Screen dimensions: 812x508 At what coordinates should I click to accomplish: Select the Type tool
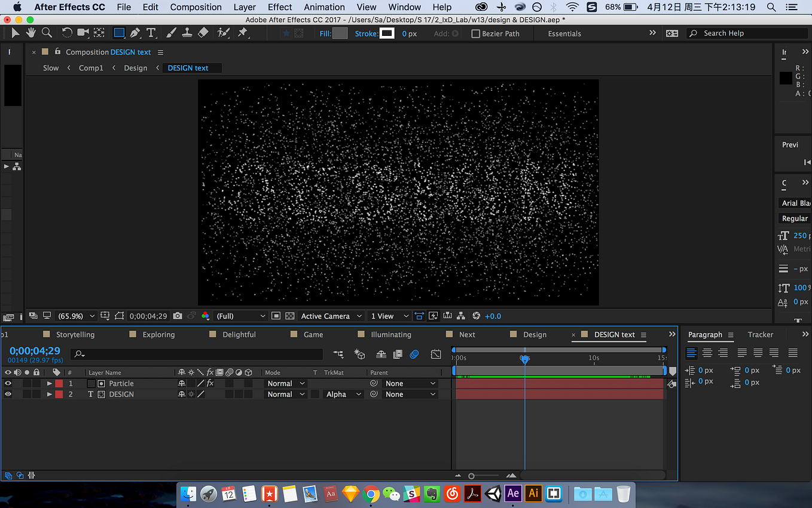pos(151,33)
